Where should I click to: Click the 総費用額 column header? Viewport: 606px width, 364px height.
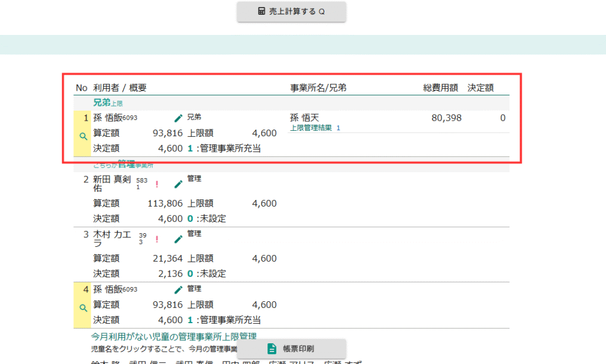[x=440, y=88]
